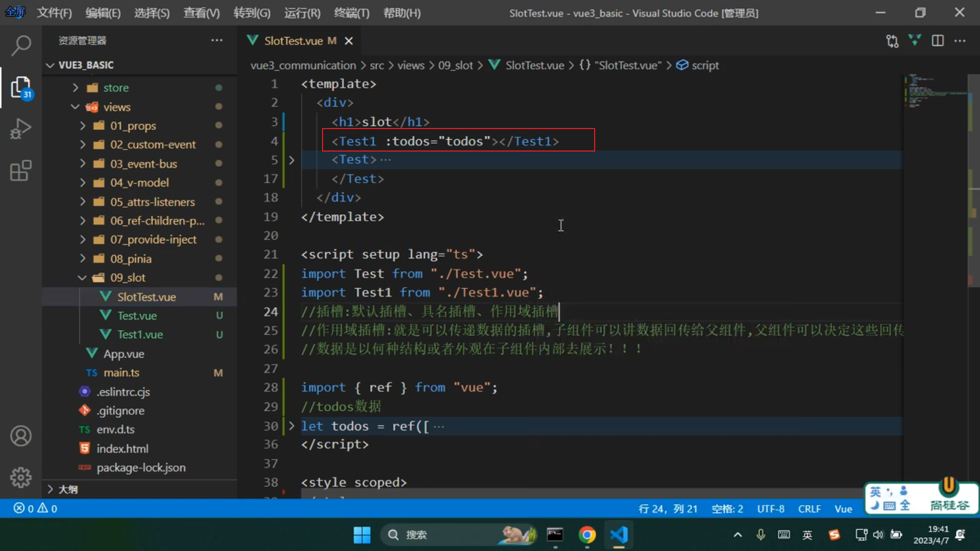This screenshot has height=551, width=980.
Task: Change file encoding UTF-8
Action: (771, 509)
